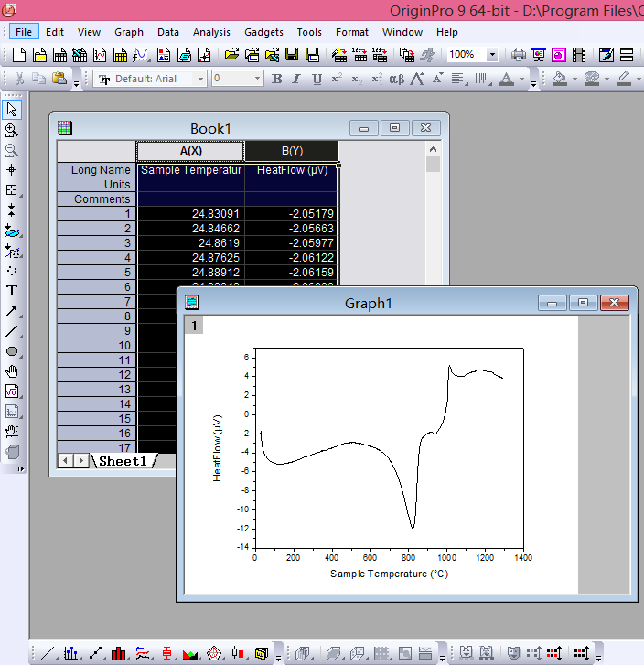The height and width of the screenshot is (665, 644).
Task: Click the New Matrix icon
Action: 120,55
